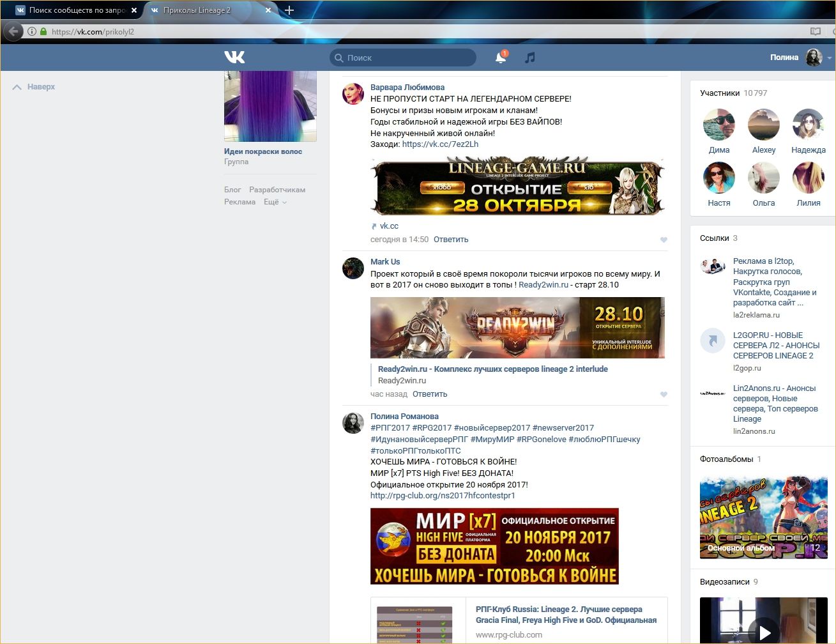Open РПГ-Клуб Russia link title

click(x=566, y=615)
